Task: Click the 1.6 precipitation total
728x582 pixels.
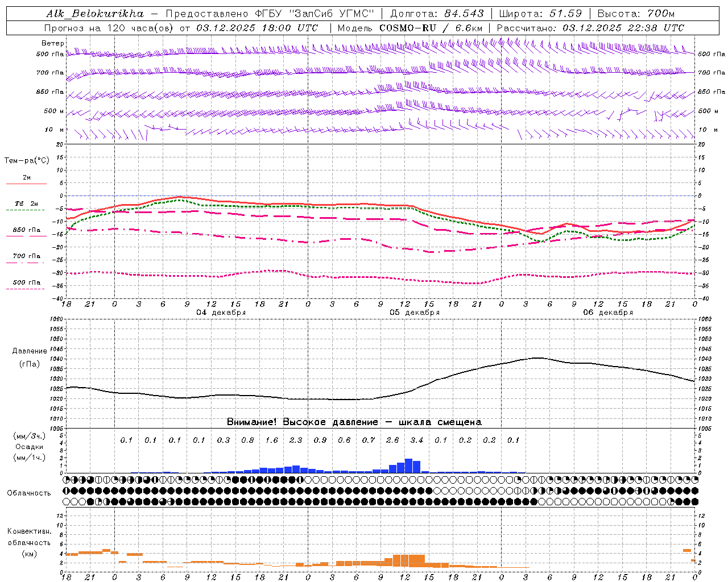Action: (272, 440)
